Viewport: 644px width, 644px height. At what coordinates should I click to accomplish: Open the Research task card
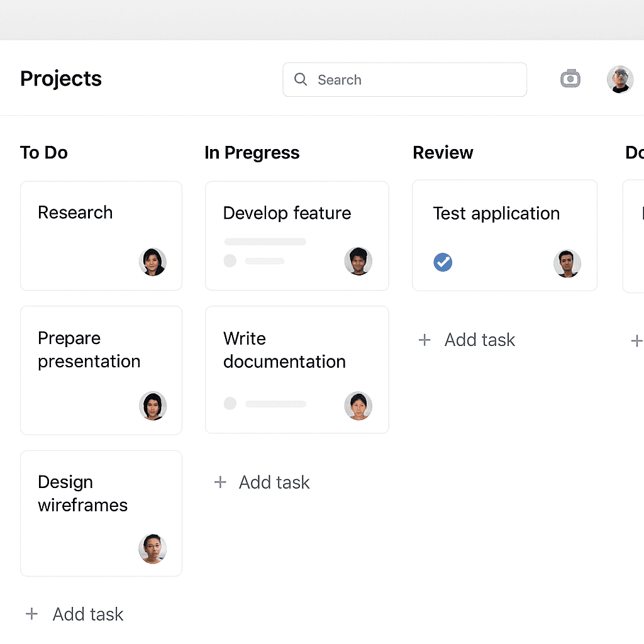[101, 236]
